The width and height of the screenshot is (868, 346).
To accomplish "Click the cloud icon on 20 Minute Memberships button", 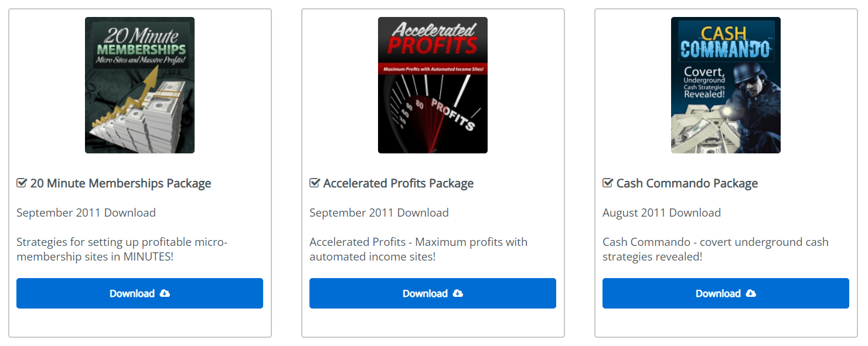I will pos(165,293).
